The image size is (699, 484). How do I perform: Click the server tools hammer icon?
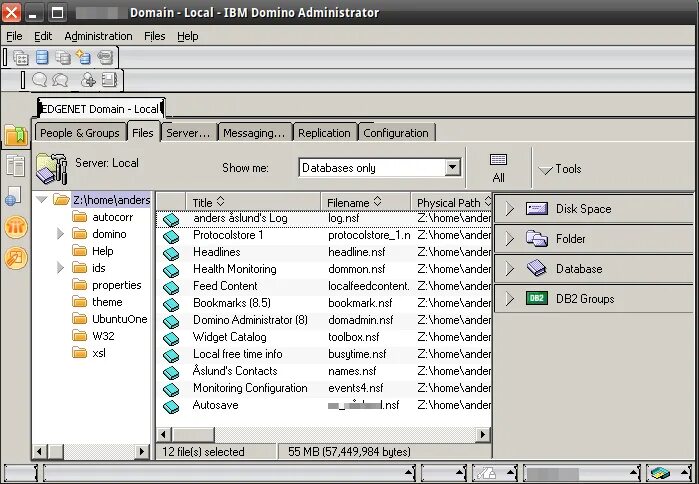pos(52,168)
